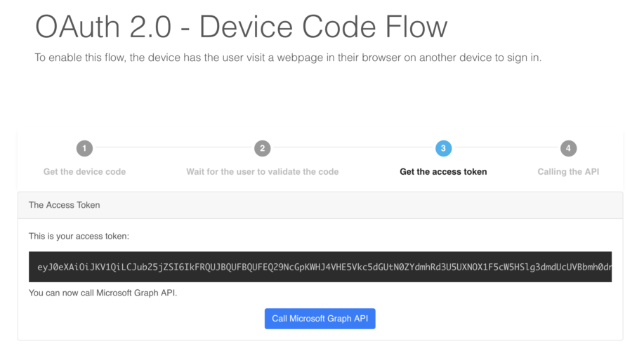Click the connector line between steps 3 and 4
Viewport: 644px width, 358px height.
pos(506,147)
